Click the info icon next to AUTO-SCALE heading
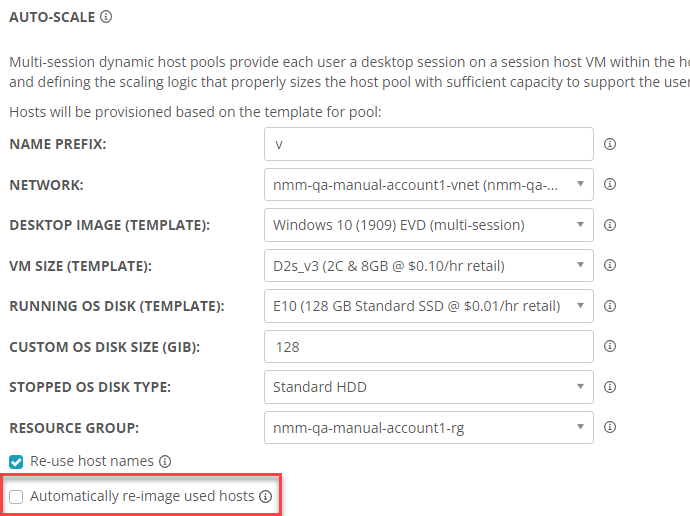The height and width of the screenshot is (516, 690). pyautogui.click(x=106, y=17)
